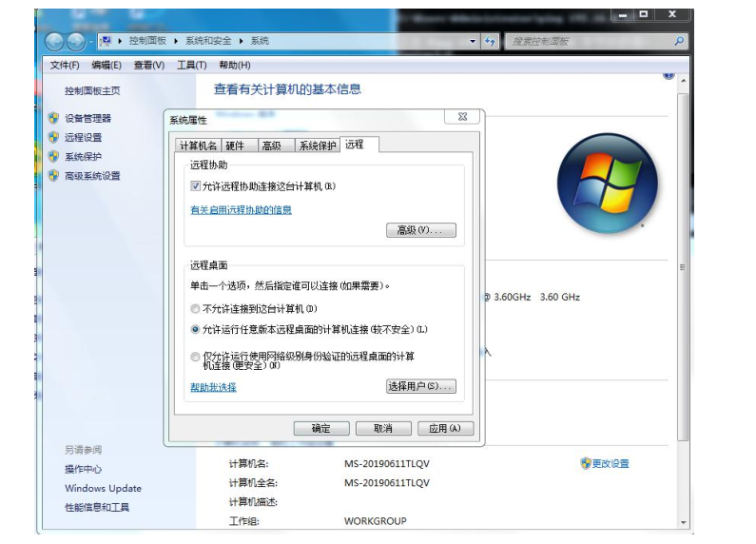Expand the Control Panel breadcrumb arrow
This screenshot has height=544, width=756.
pyautogui.click(x=176, y=42)
